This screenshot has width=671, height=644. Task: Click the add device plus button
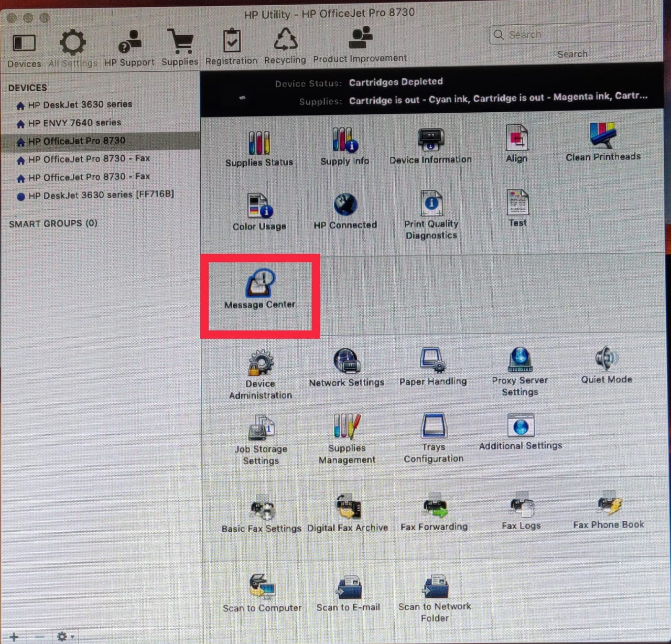14,637
